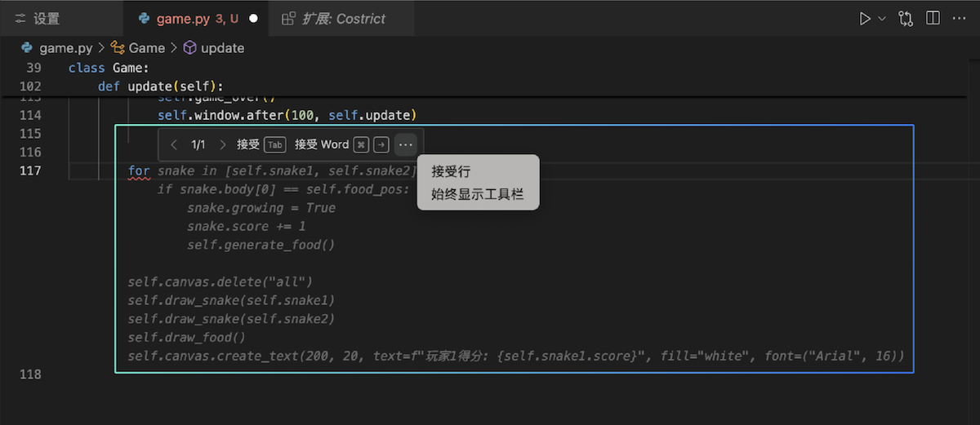980x425 pixels.
Task: Click the update method cube icon in breadcrumb
Action: (189, 48)
